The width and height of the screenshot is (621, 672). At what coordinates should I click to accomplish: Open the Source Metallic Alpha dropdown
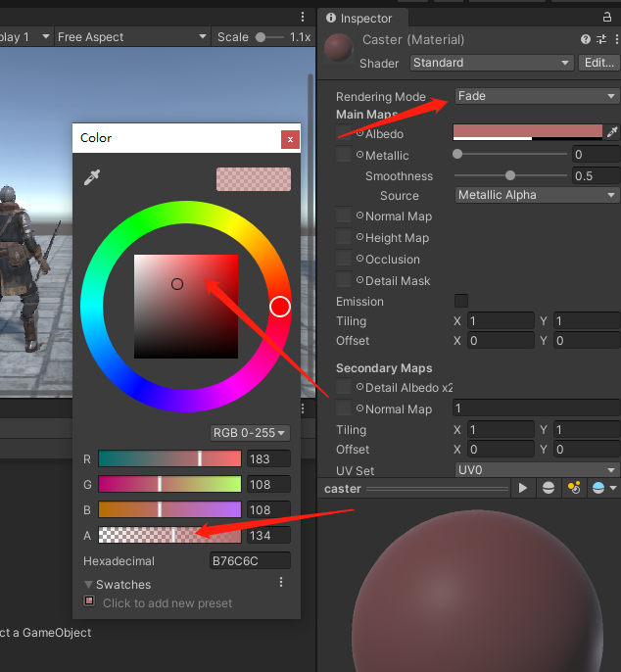click(x=537, y=195)
